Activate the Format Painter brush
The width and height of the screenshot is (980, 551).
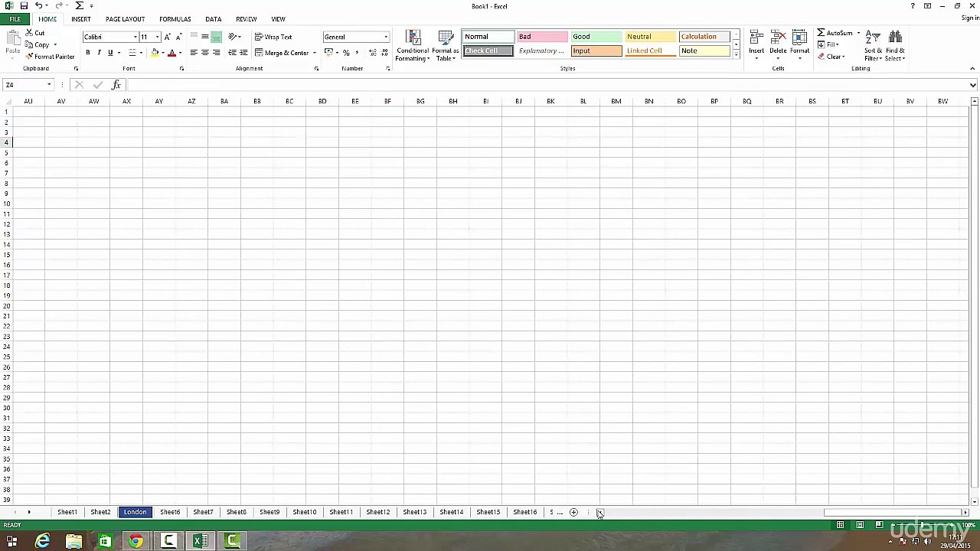point(50,57)
